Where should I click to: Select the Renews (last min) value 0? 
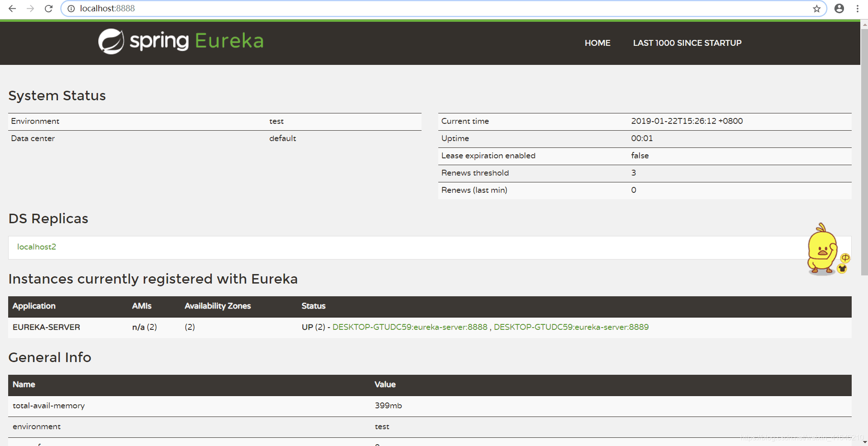click(x=634, y=190)
